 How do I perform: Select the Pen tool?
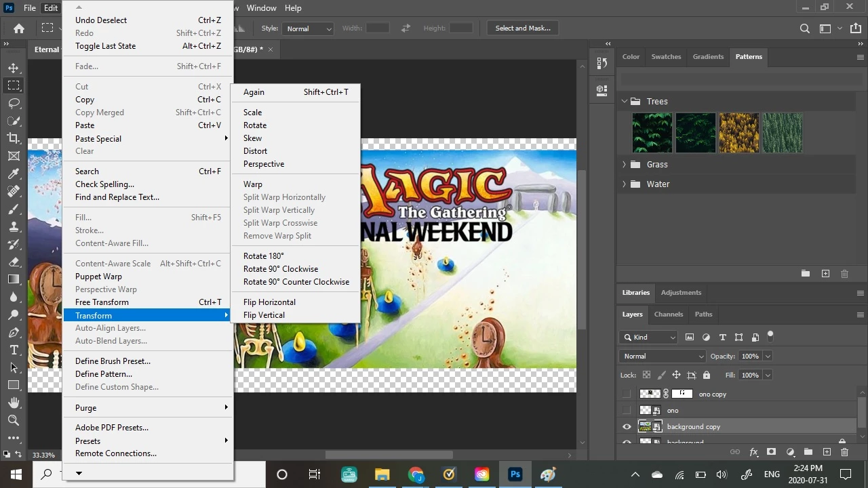coord(14,332)
